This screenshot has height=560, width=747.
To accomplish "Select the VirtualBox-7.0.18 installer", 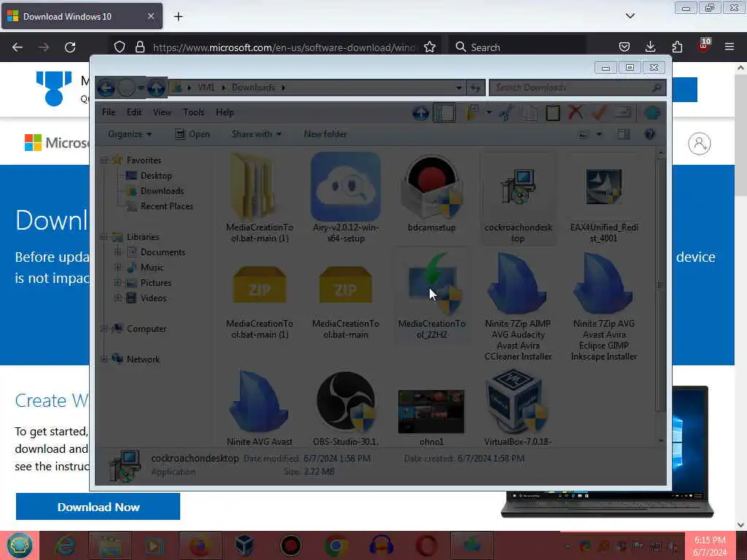I will (518, 408).
